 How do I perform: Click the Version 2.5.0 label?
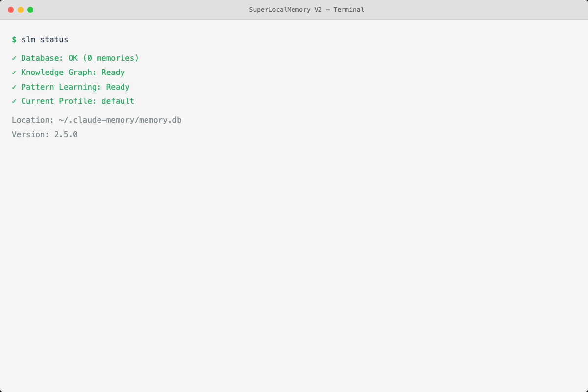coord(45,134)
